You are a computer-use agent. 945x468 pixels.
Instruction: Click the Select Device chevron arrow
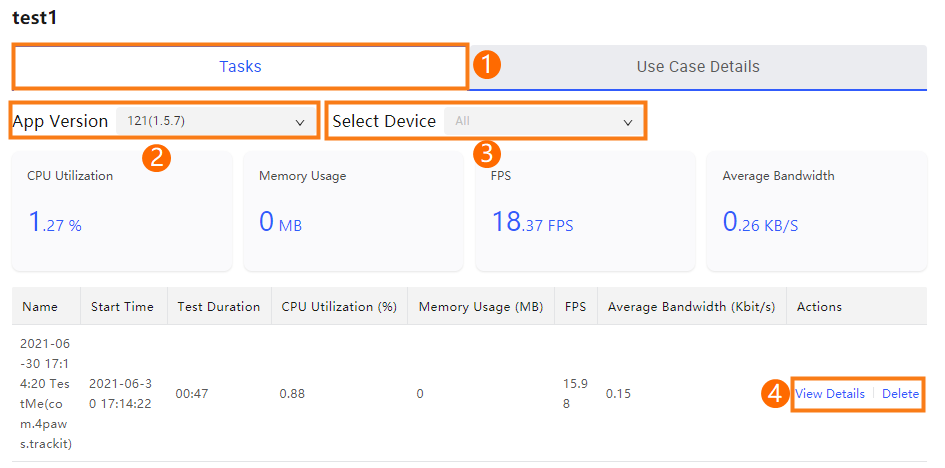(x=627, y=122)
